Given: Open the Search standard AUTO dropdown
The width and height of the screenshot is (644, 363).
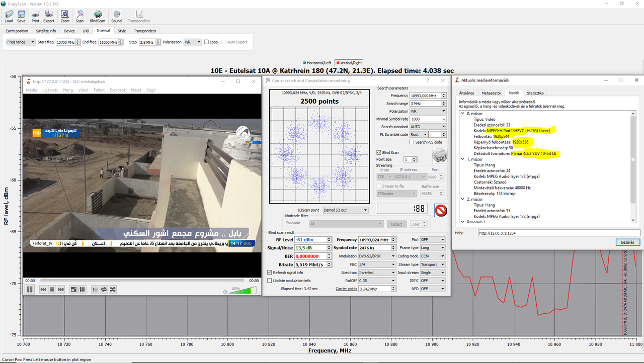Looking at the screenshot, I should pos(428,127).
